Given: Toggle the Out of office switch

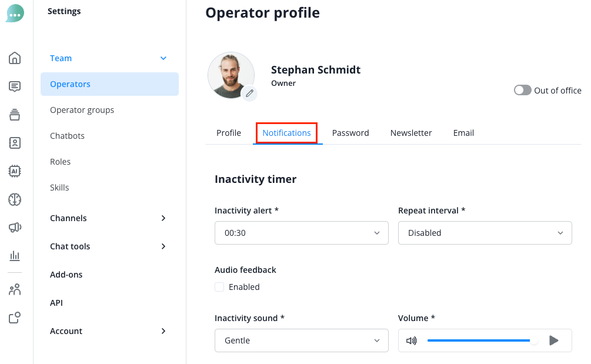Looking at the screenshot, I should click(522, 91).
